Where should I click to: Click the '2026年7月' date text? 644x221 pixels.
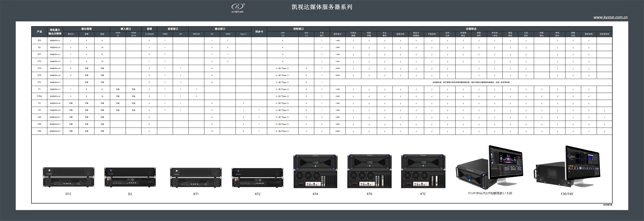tap(607, 205)
